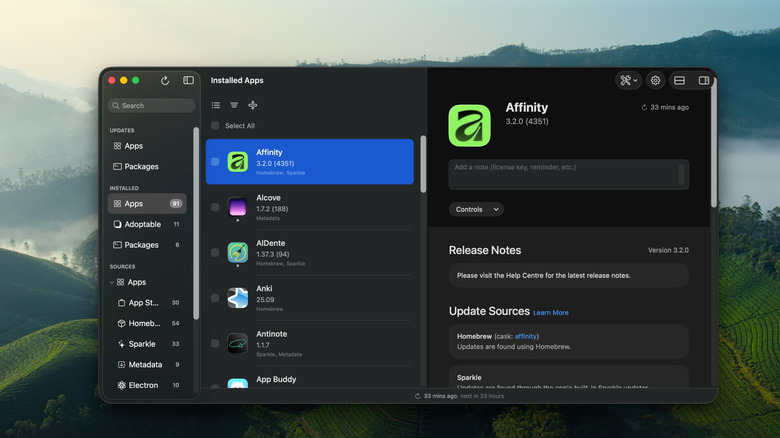
Task: Select the App Store source
Action: [147, 303]
